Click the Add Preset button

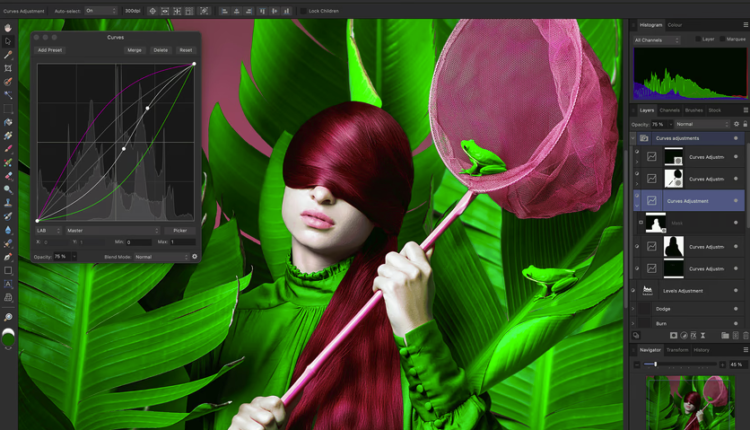(49, 49)
